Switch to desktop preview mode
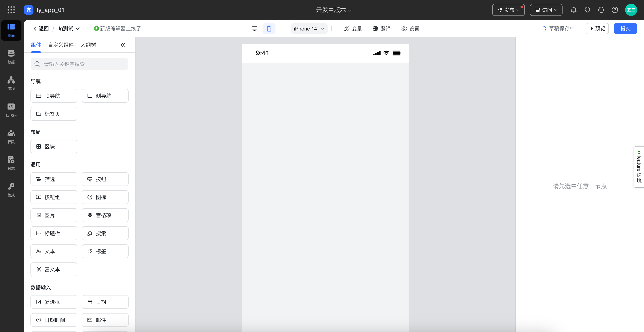This screenshot has width=644, height=332. (254, 29)
